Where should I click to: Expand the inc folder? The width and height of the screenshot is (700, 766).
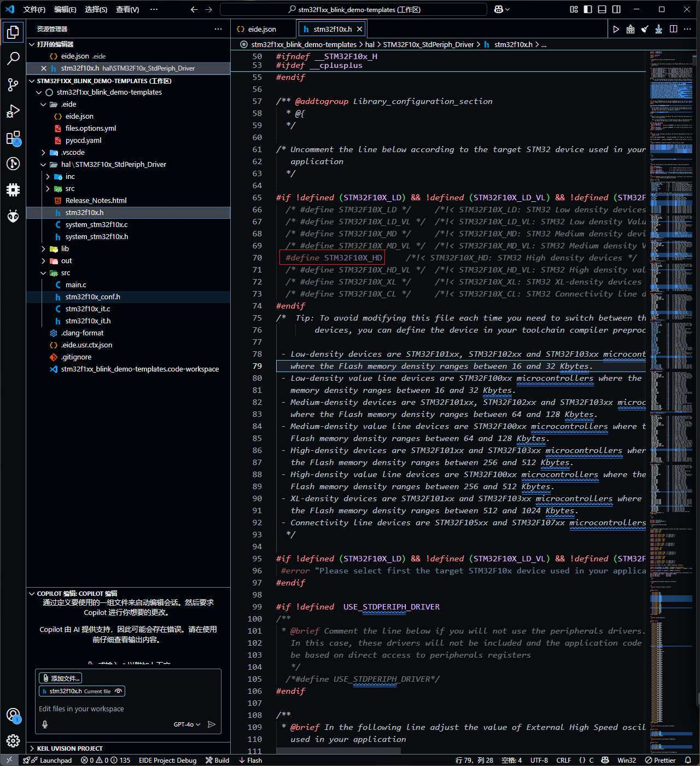coord(48,177)
